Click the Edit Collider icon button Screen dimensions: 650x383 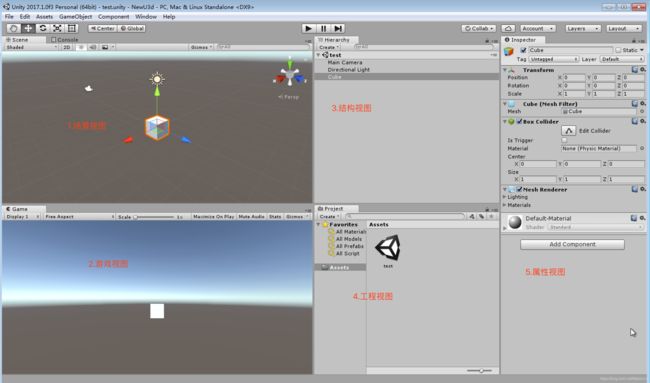(x=568, y=131)
